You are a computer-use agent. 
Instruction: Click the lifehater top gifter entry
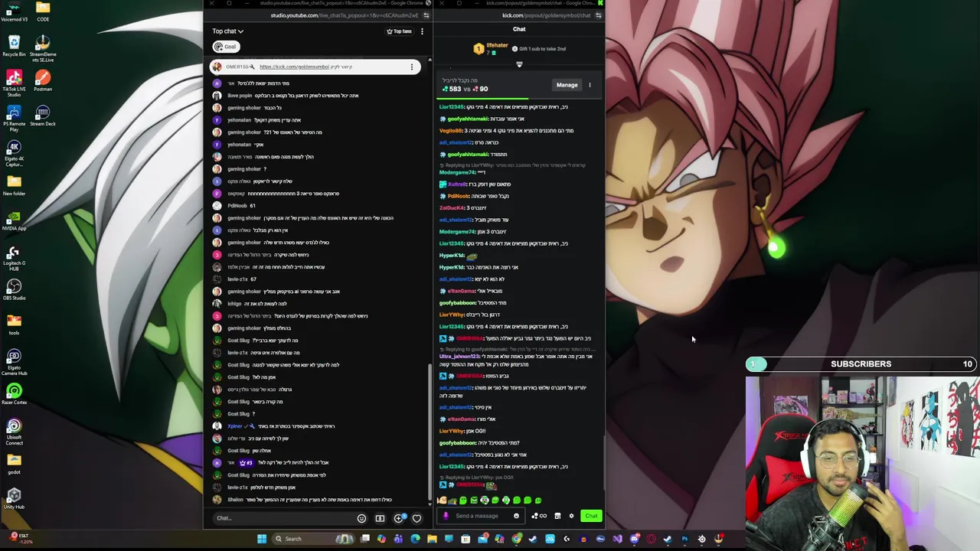(x=490, y=48)
